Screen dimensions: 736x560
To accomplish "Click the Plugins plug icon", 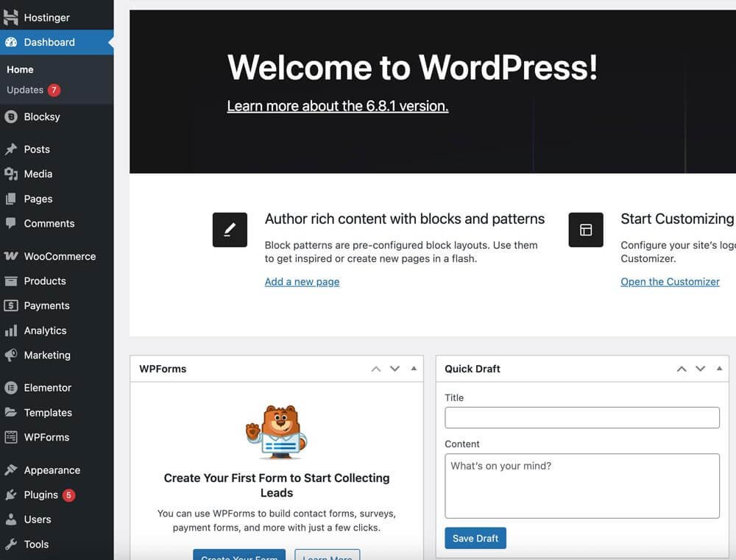I will (11, 495).
